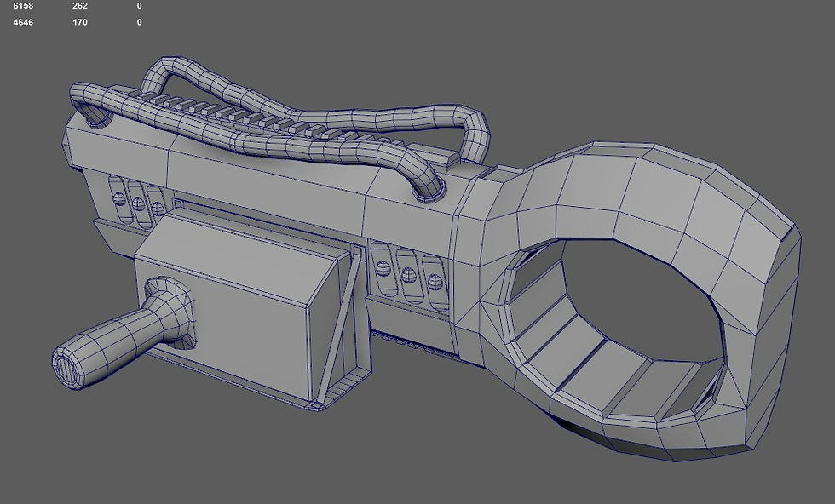Click the poly count value 4646
This screenshot has width=835, height=504.
[23, 22]
